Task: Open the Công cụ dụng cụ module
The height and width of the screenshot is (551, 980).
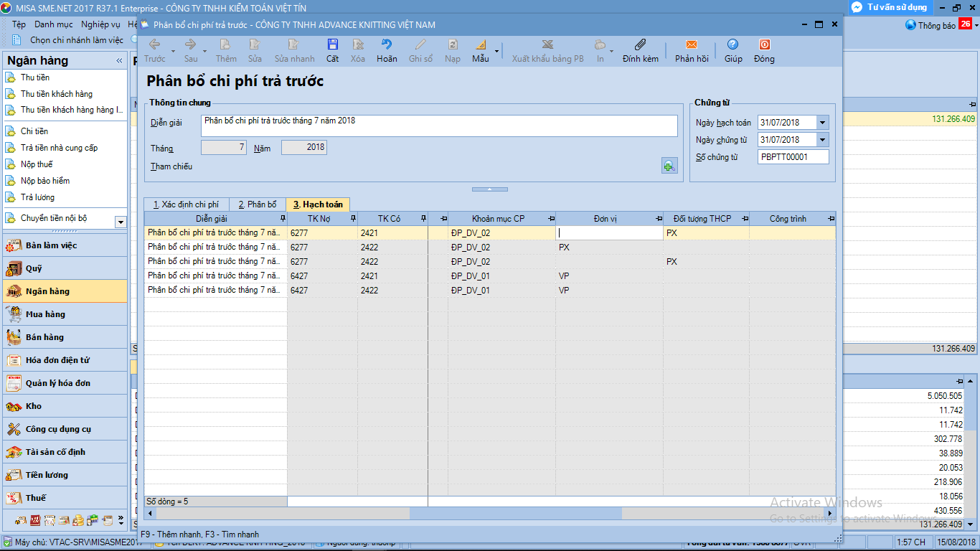Action: [65, 429]
